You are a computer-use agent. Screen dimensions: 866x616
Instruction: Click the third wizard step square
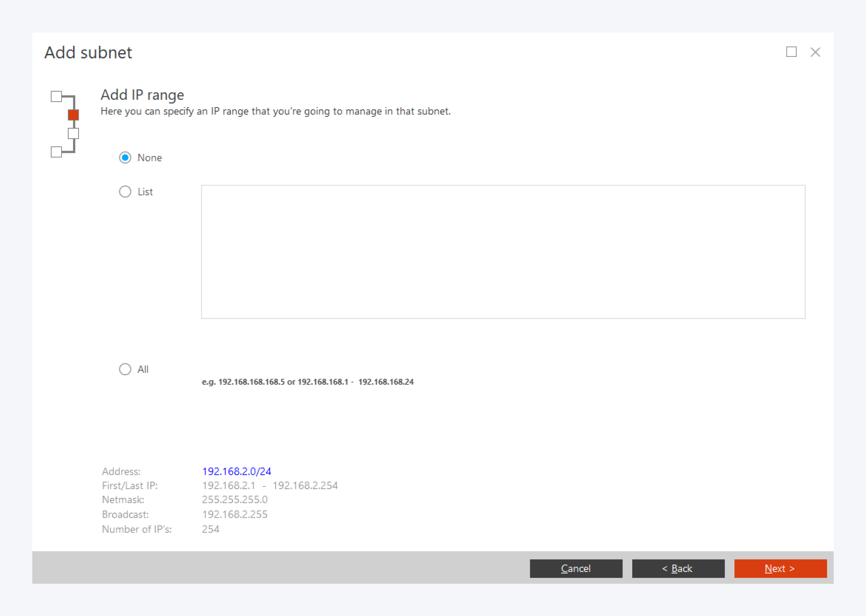click(x=73, y=133)
